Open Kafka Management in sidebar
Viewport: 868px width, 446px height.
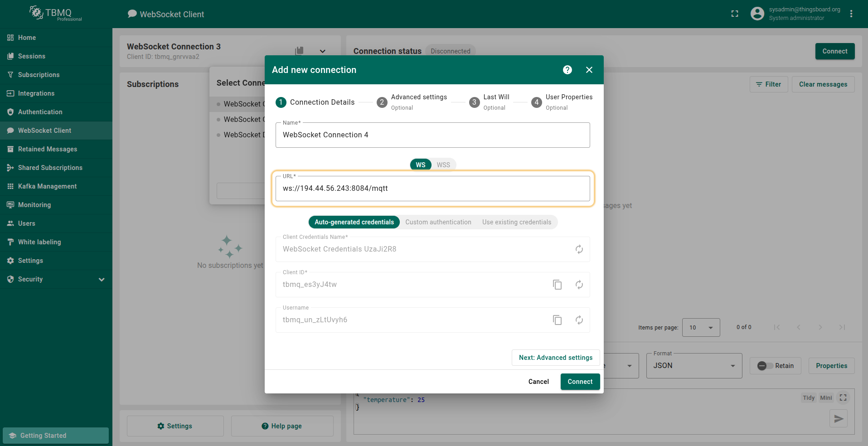tap(47, 186)
